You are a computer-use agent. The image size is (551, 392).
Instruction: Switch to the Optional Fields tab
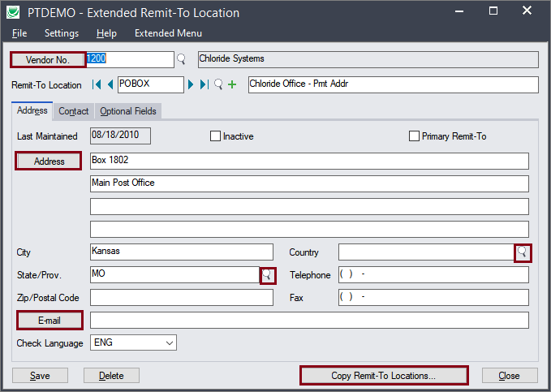pos(127,111)
